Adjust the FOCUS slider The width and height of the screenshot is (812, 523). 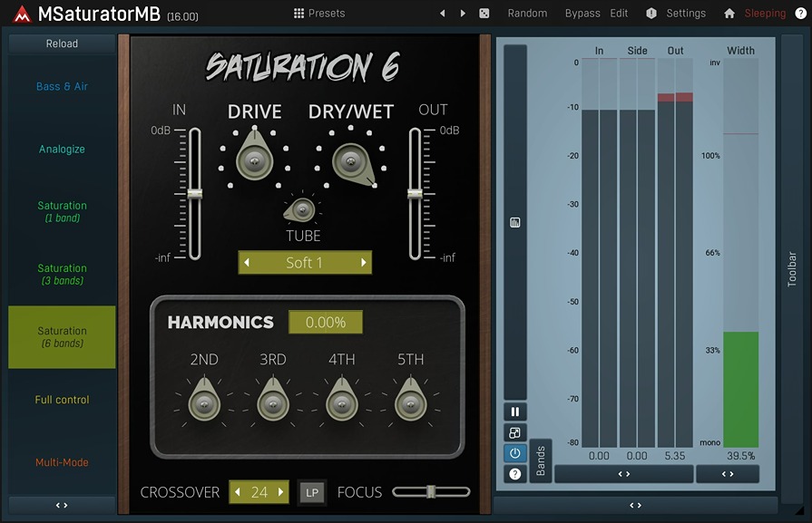[429, 492]
